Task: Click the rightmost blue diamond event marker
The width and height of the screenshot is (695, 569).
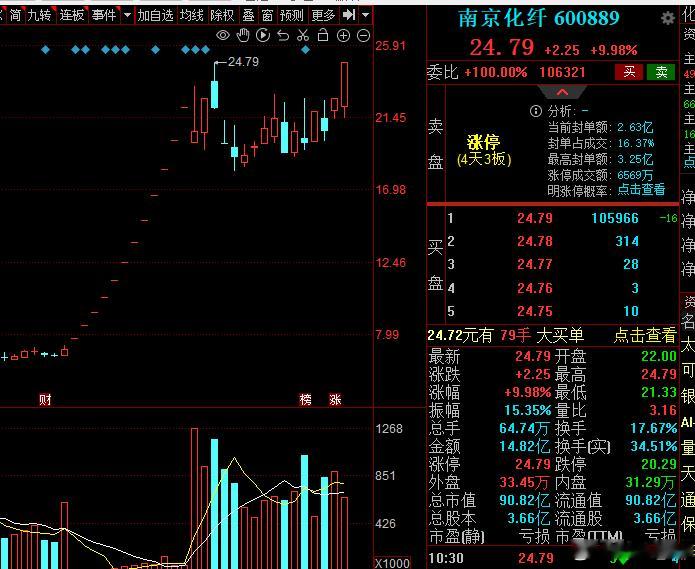Action: [305, 50]
